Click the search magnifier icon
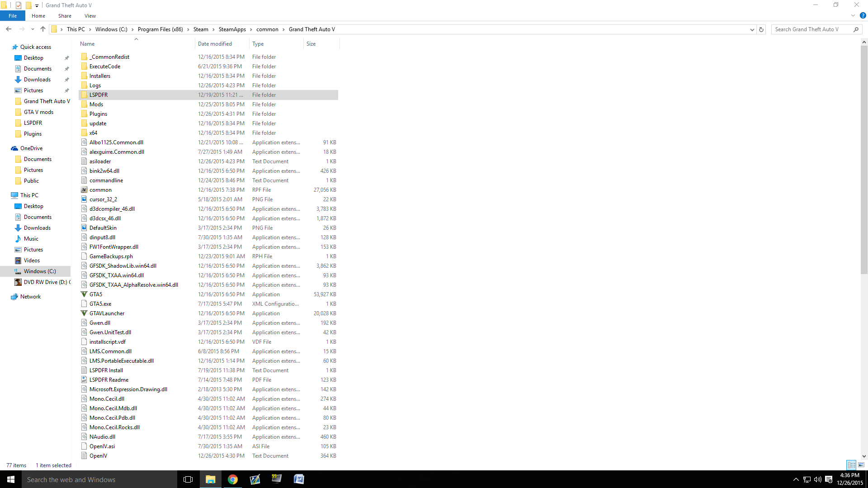Image resolution: width=868 pixels, height=488 pixels. tap(856, 29)
